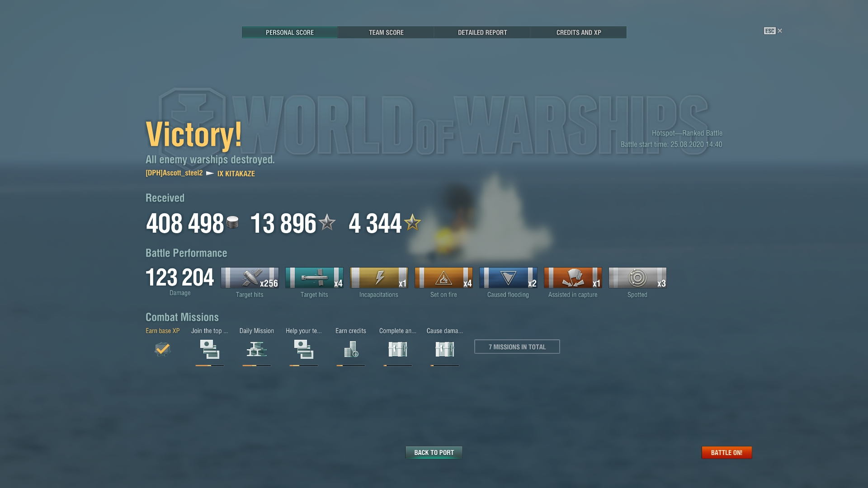Image resolution: width=868 pixels, height=488 pixels.
Task: Click the Set on fire ribbon
Action: 443,278
